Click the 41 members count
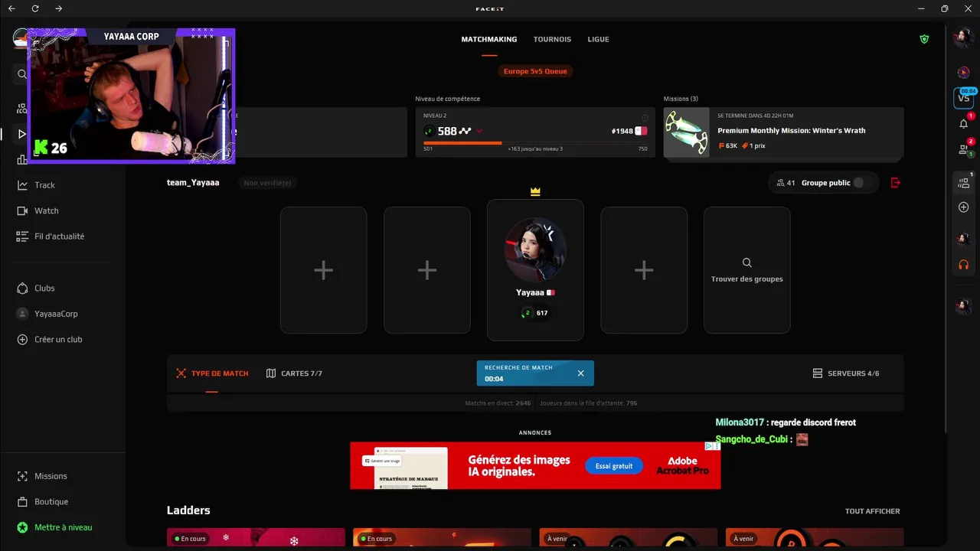 [x=786, y=183]
